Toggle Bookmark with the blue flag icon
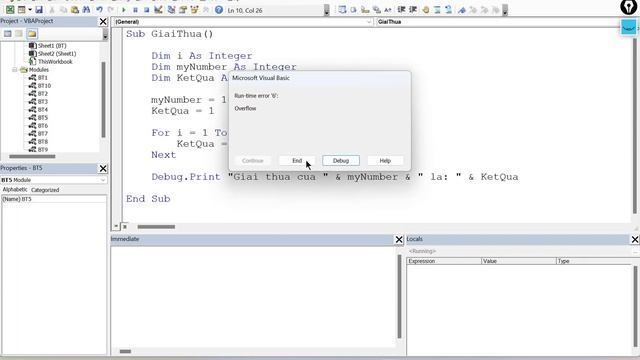Screen dimensions: 640x360 coord(462,10)
